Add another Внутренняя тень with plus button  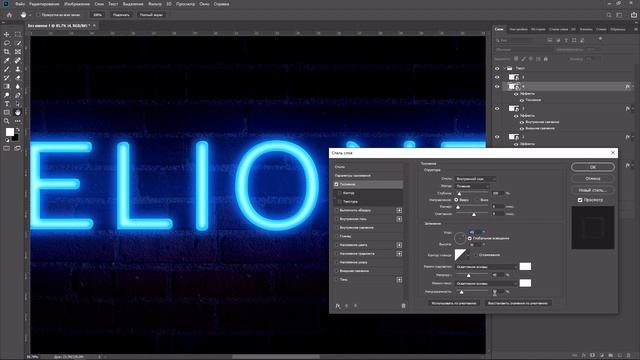(399, 219)
